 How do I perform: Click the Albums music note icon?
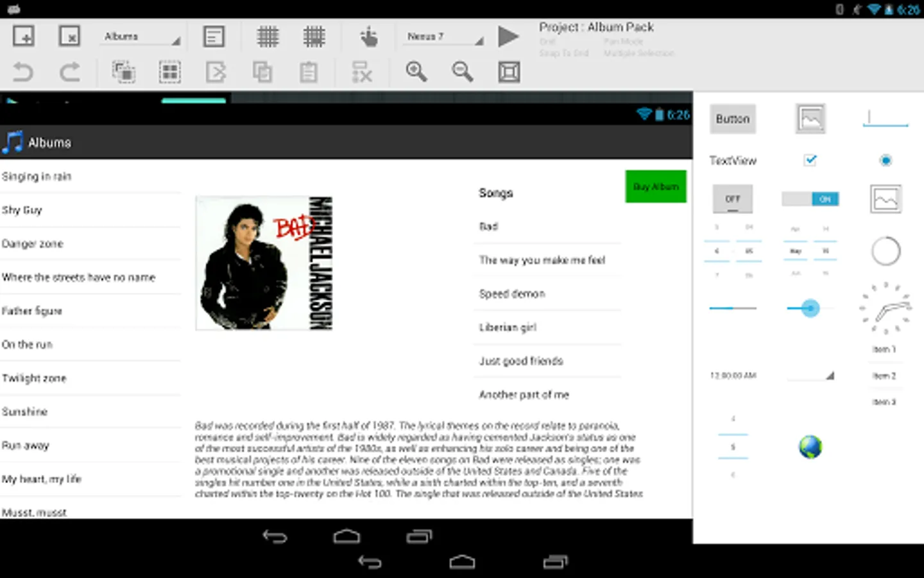(x=12, y=142)
